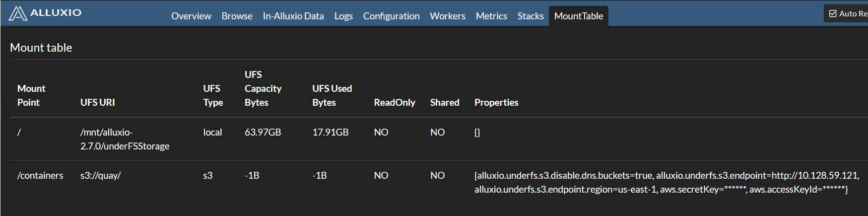Toggle the Auto Refresh checkbox
Image resolution: width=868 pixels, height=216 pixels.
point(833,14)
